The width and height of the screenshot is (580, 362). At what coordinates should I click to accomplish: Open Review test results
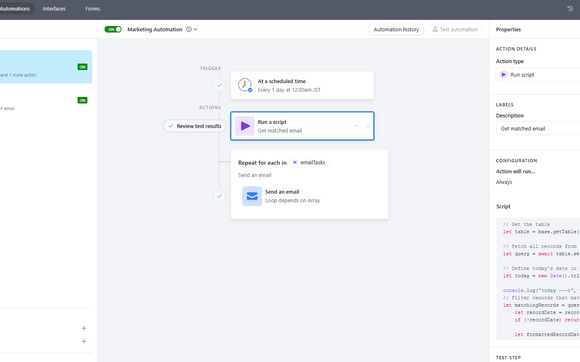coord(195,126)
